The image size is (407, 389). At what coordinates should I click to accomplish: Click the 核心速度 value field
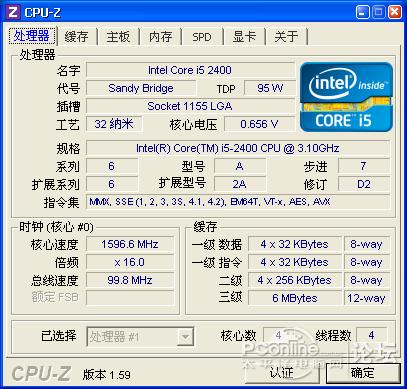130,244
